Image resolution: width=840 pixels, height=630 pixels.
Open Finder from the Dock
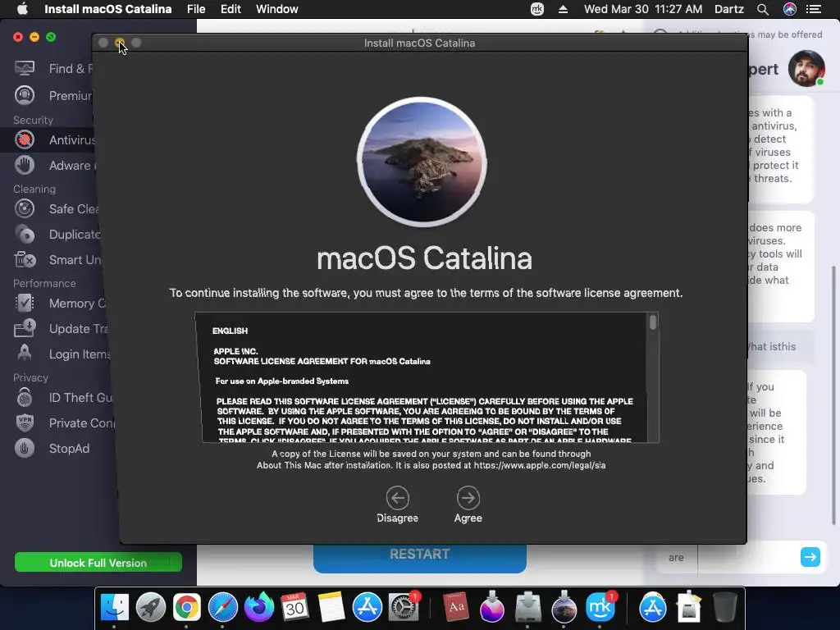point(115,608)
